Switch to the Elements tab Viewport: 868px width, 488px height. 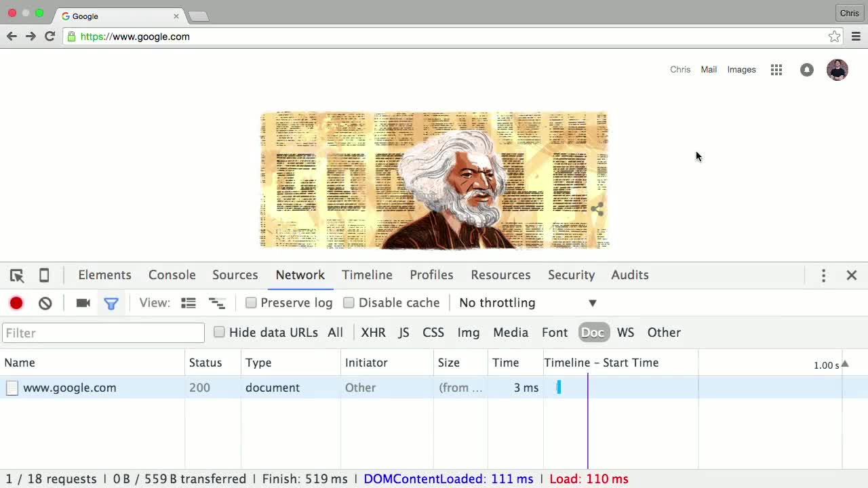tap(104, 275)
